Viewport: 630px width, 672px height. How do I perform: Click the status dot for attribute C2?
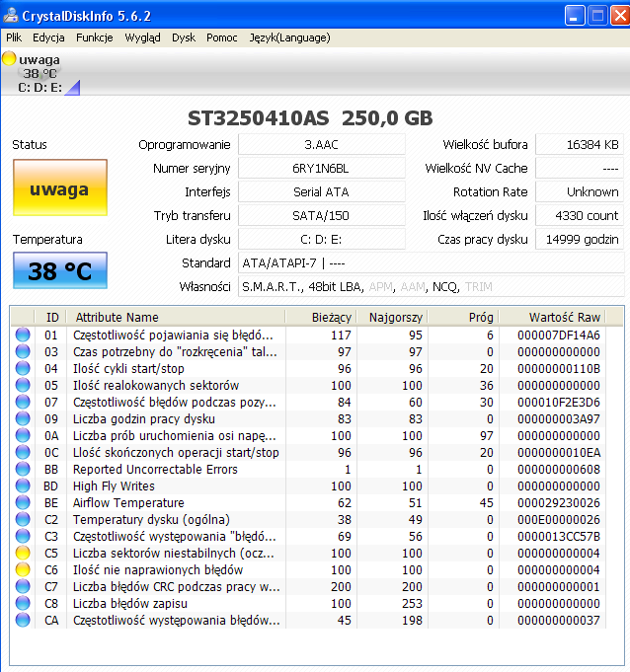(23, 519)
